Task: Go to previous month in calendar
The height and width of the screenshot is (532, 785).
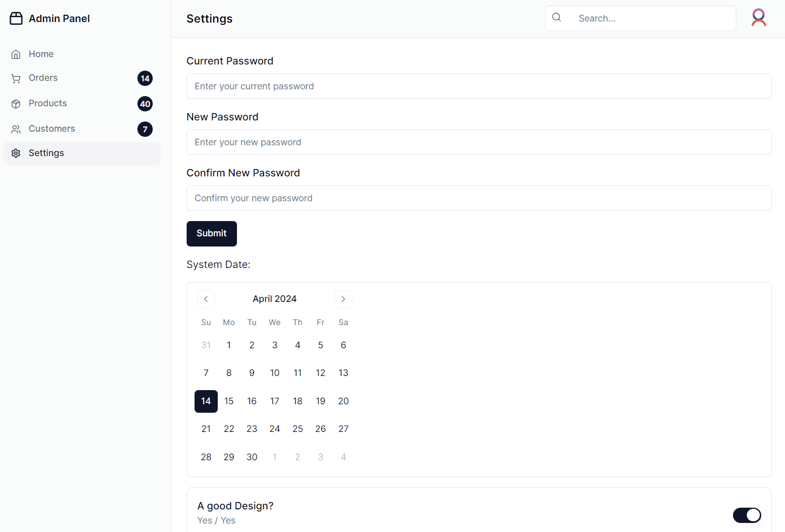Action: pos(206,299)
